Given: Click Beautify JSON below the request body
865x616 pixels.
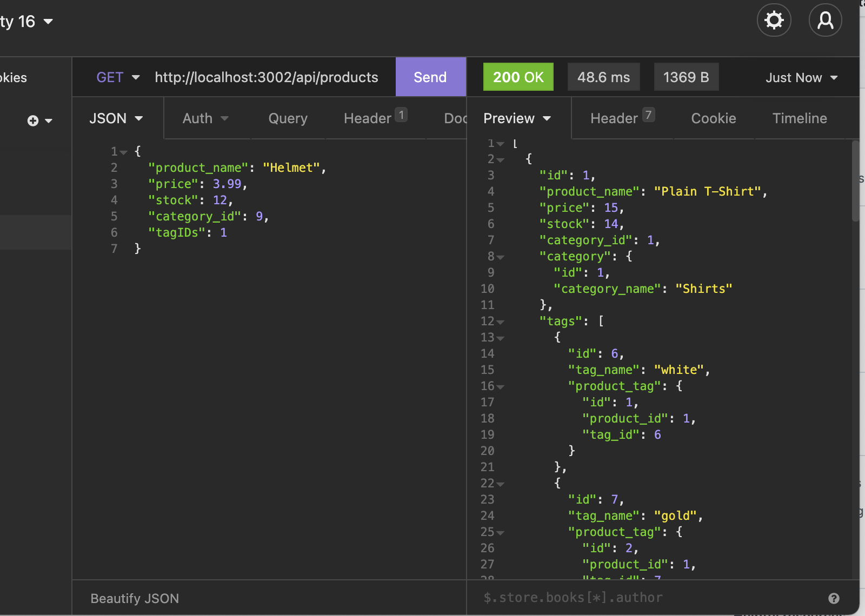Looking at the screenshot, I should coord(134,598).
